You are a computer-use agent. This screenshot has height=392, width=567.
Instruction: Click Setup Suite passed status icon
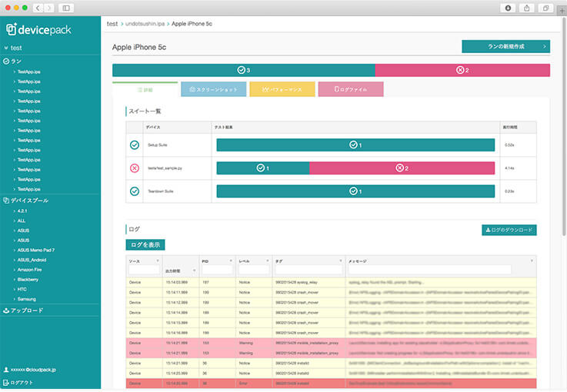click(135, 145)
